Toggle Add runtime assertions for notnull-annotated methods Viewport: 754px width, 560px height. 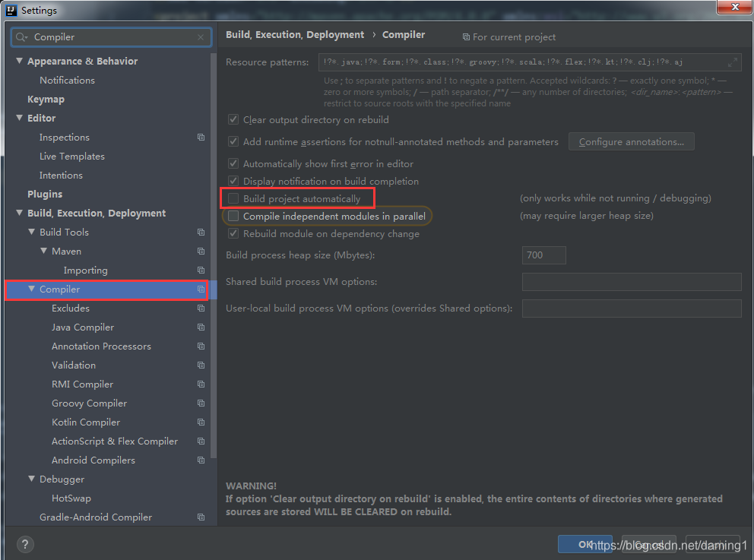tap(233, 142)
